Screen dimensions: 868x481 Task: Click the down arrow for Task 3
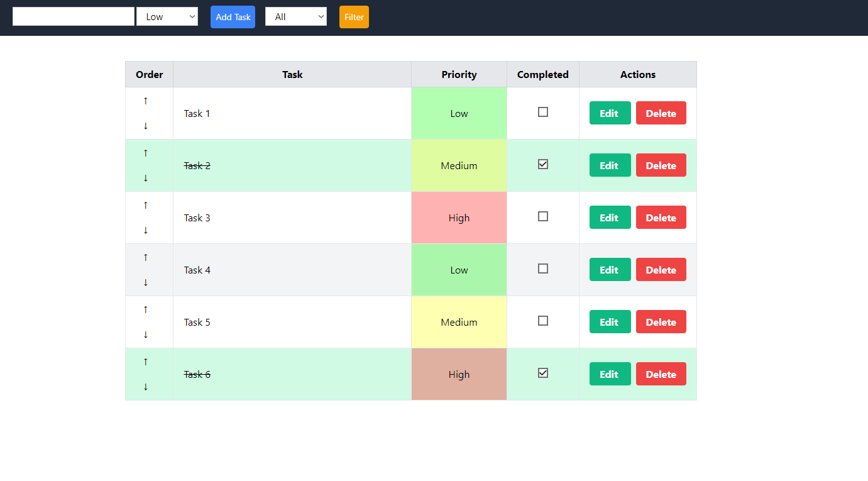coord(146,230)
